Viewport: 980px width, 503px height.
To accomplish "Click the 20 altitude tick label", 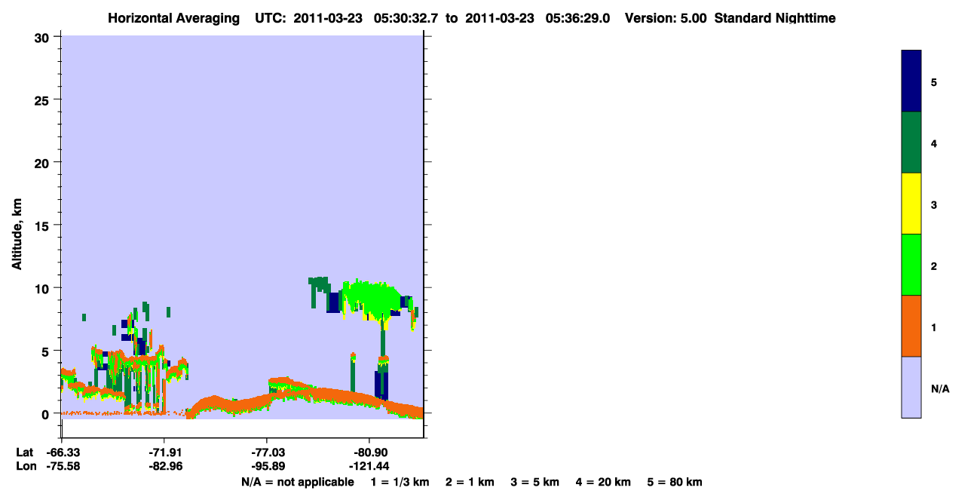I will point(42,162).
